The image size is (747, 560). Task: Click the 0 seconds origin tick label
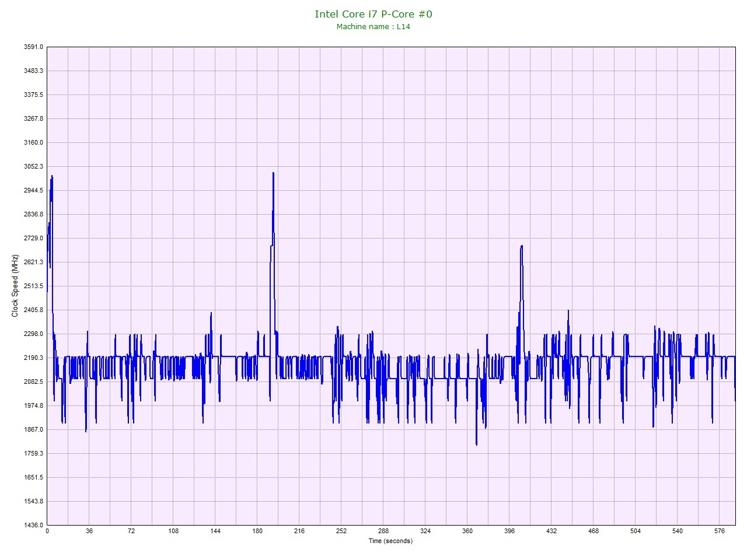[x=47, y=531]
